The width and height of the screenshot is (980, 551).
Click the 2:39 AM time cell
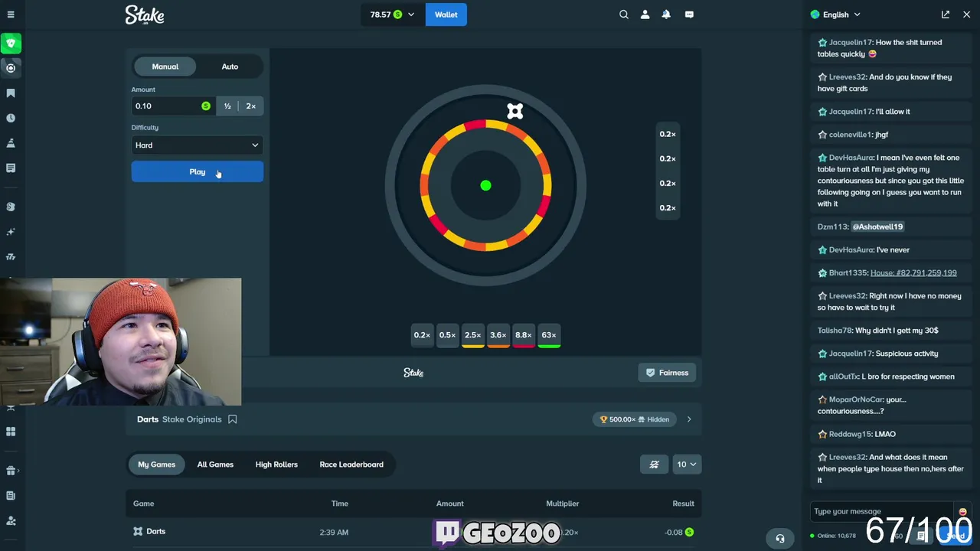tap(334, 532)
